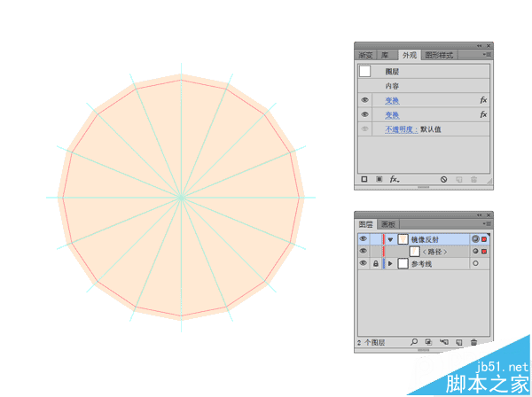Viewport: 532px width, 397px height.
Task: Select the 外观 (Appearance) tab
Action: [x=409, y=55]
